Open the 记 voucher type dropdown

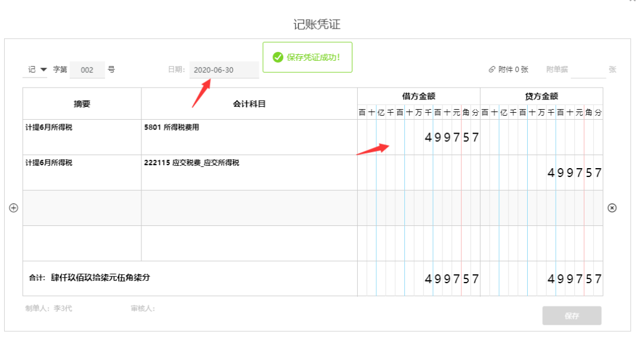click(x=36, y=70)
